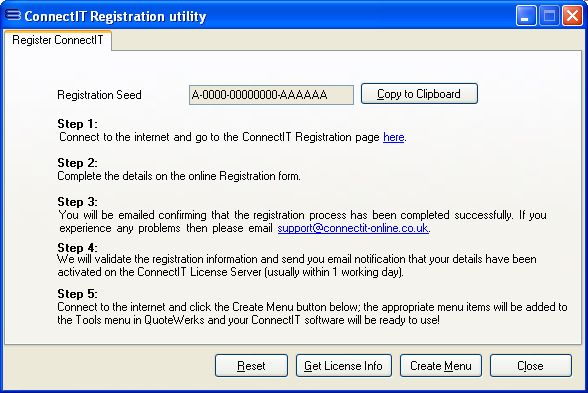Click the 'Step 1:' heading
588x393 pixels.
(x=77, y=124)
